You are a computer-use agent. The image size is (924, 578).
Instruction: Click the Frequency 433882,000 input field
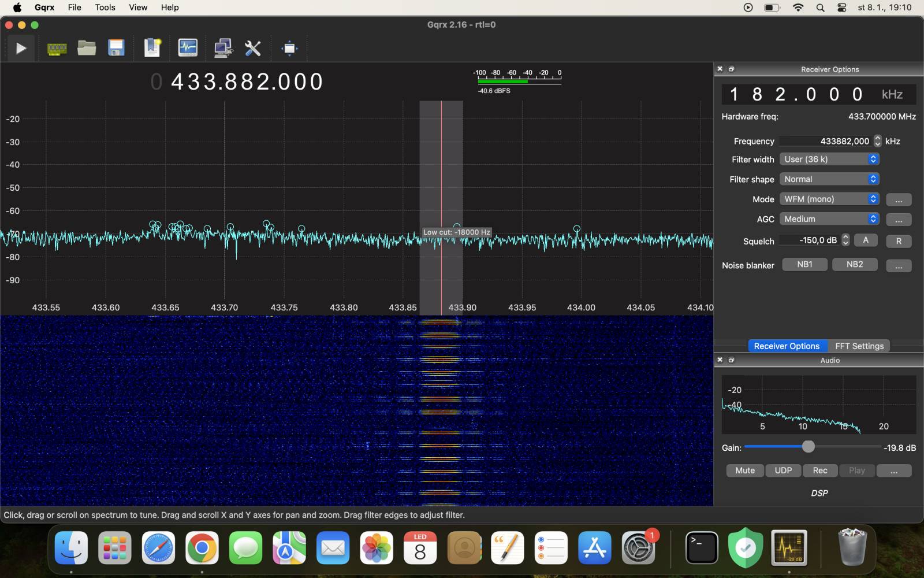tap(826, 141)
